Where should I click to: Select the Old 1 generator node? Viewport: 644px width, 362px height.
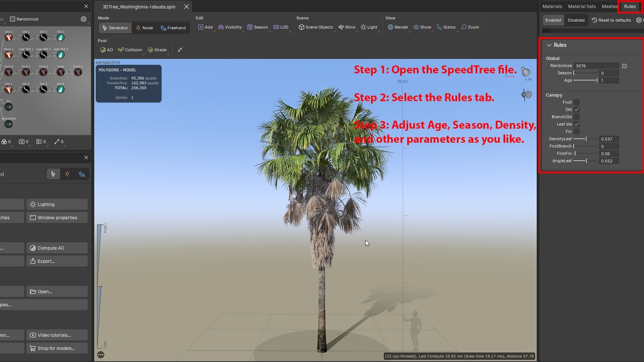(x=9, y=37)
